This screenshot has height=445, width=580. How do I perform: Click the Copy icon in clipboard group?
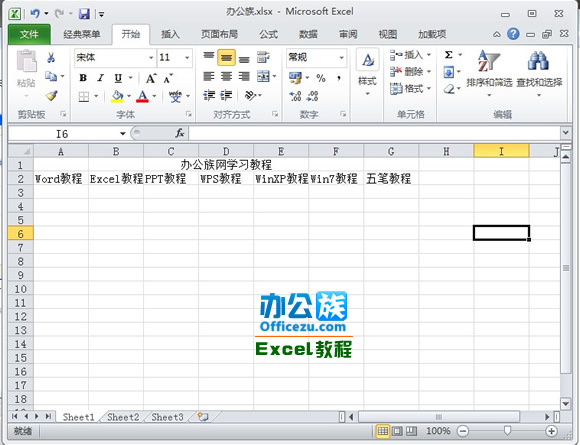point(51,77)
